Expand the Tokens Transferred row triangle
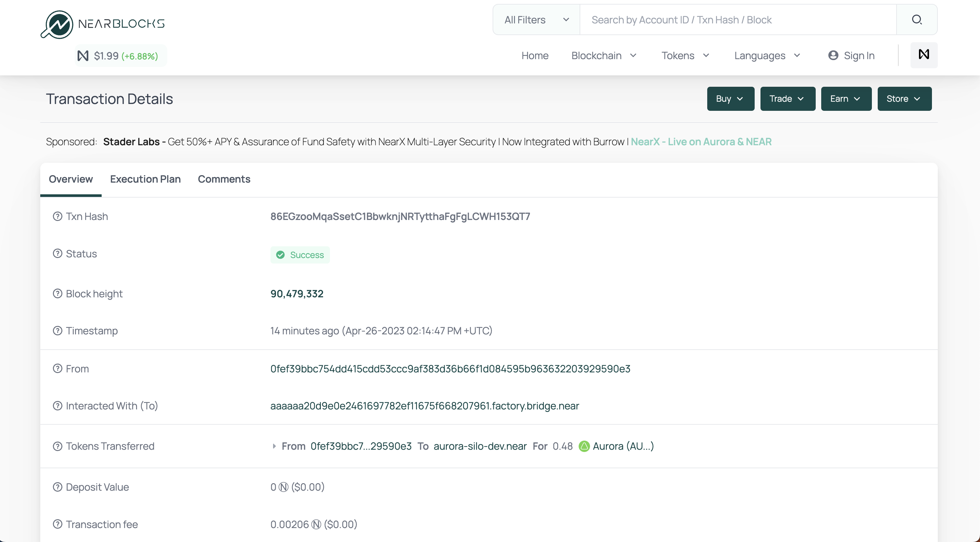Screen dimensions: 980x542 (274, 446)
